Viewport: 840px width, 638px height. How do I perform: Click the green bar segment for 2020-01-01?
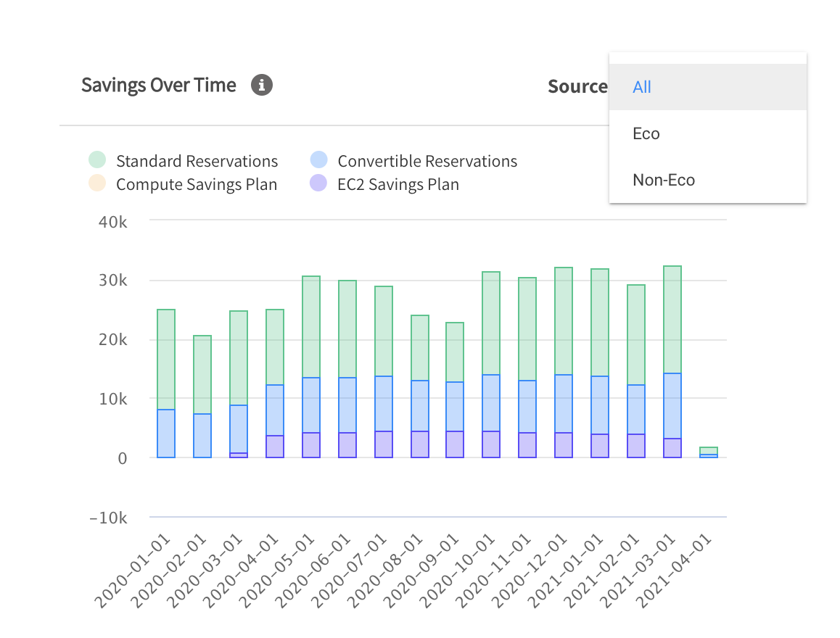pos(166,359)
